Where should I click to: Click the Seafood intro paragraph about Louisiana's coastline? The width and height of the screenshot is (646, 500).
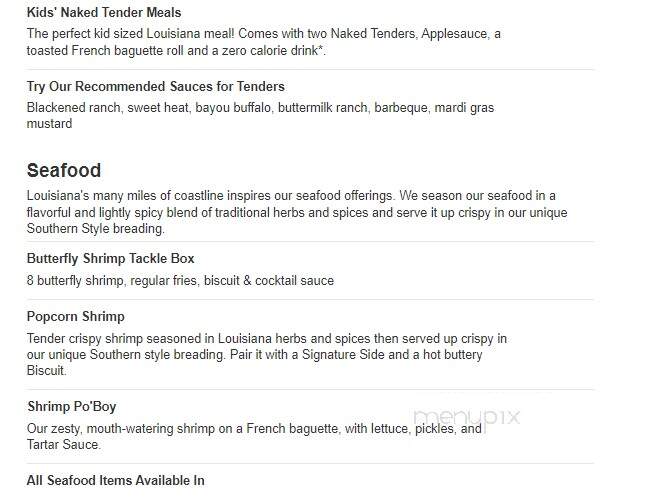pyautogui.click(x=297, y=212)
